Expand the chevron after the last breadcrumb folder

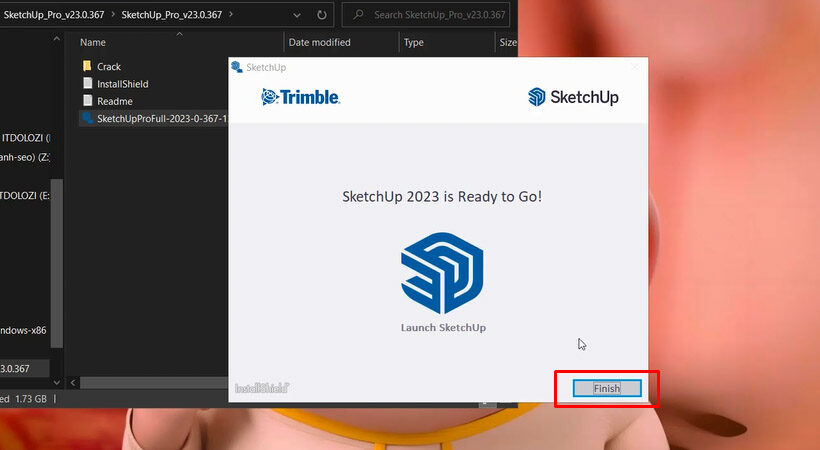tap(231, 15)
